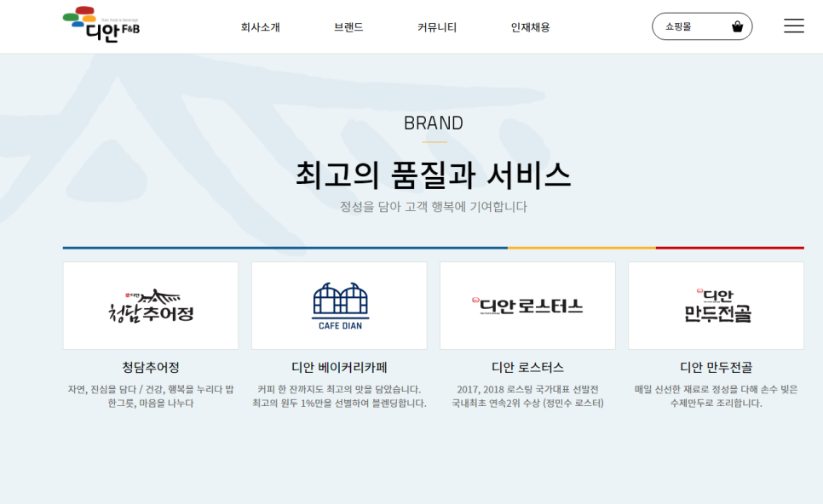Open the hamburger menu icon
This screenshot has width=823, height=504.
(x=793, y=26)
